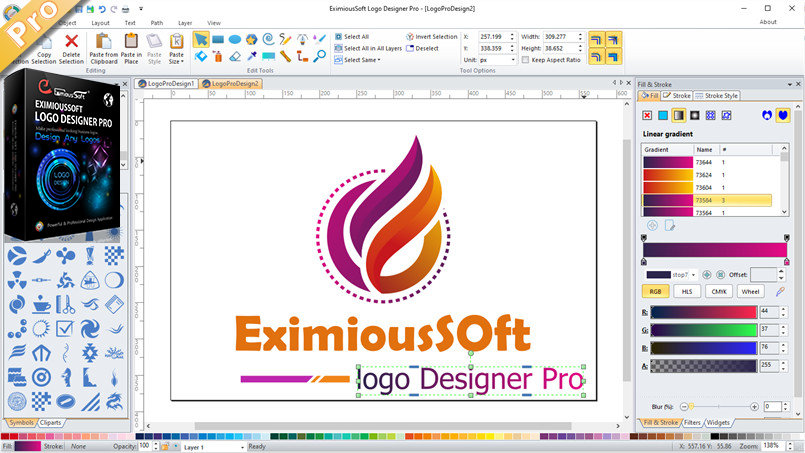Choose the rectangle shape tool
805x453 pixels.
tap(217, 39)
